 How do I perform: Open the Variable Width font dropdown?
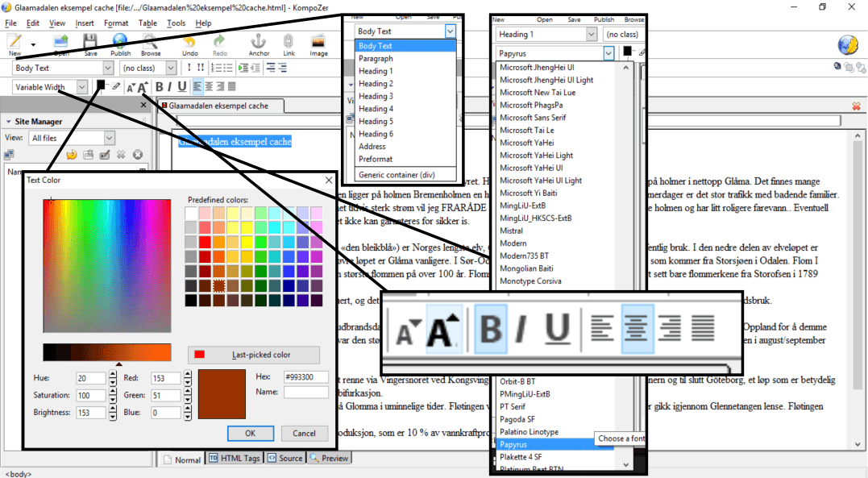[x=50, y=87]
